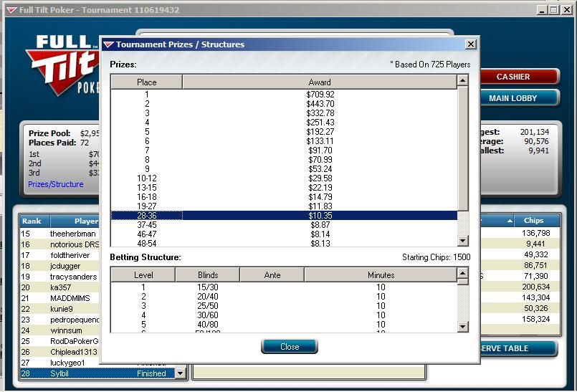Select player foldtheriver row

click(60, 254)
